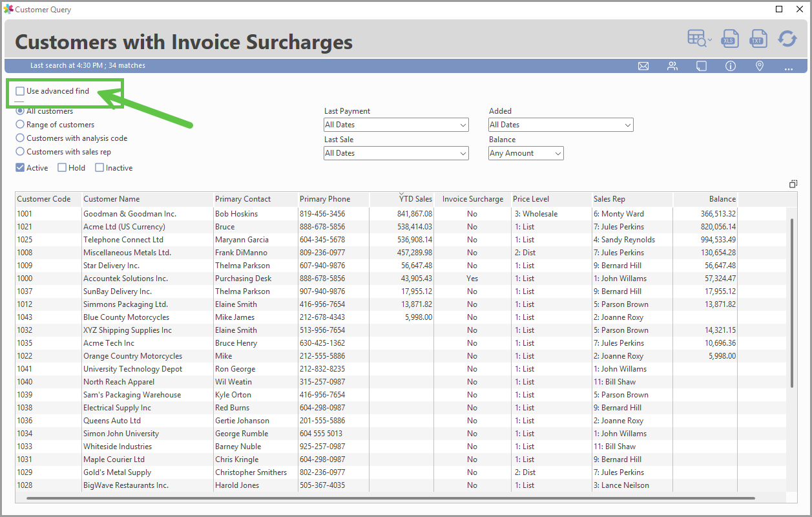Image resolution: width=812 pixels, height=517 pixels.
Task: Select Goodman & Goodman Inc. row
Action: point(401,214)
